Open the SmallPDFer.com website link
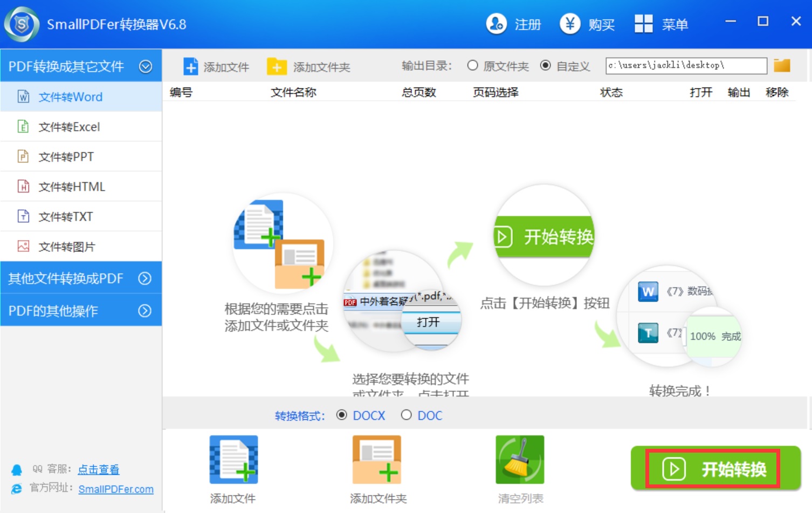 coord(116,489)
